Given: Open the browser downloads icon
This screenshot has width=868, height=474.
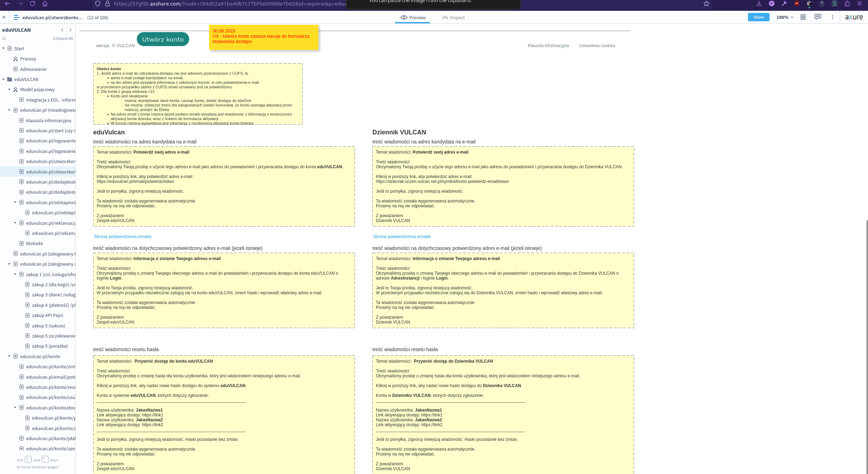Looking at the screenshot, I should (x=759, y=3).
